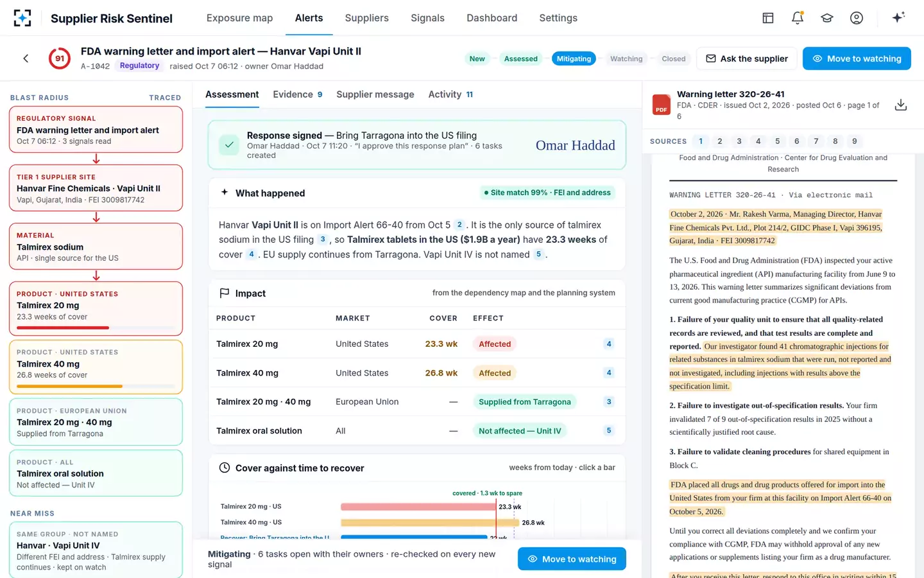
Task: Click Site match 99% badge
Action: click(547, 193)
